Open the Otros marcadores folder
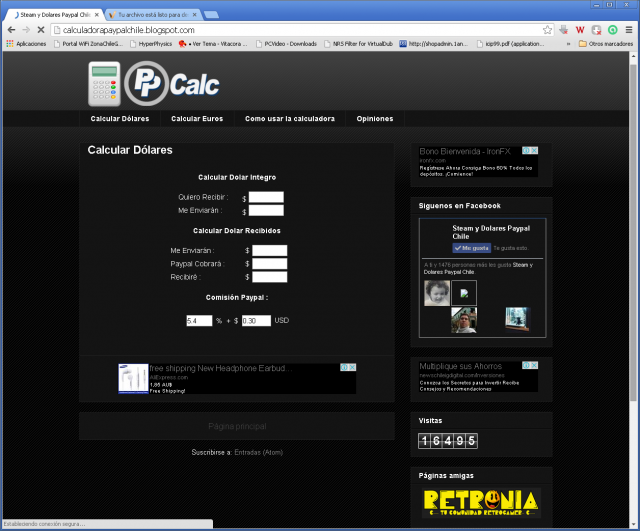The image size is (640, 531). pyautogui.click(x=606, y=44)
